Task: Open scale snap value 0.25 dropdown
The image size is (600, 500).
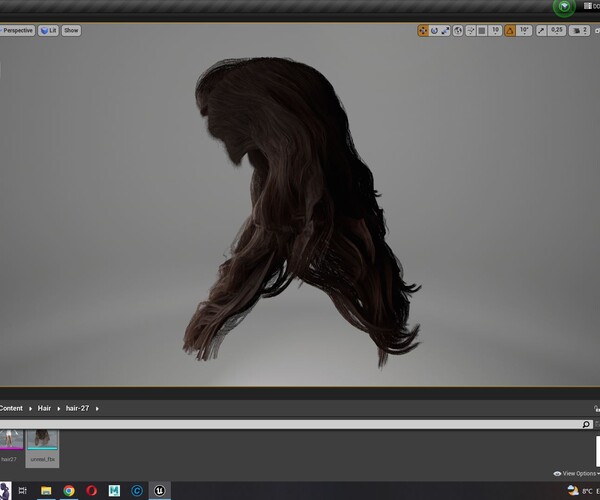Action: [x=557, y=31]
